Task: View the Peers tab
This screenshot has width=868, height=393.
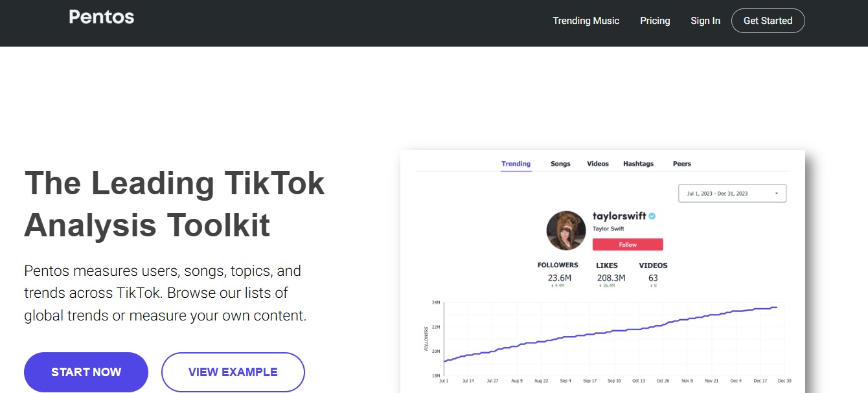Action: [x=681, y=163]
